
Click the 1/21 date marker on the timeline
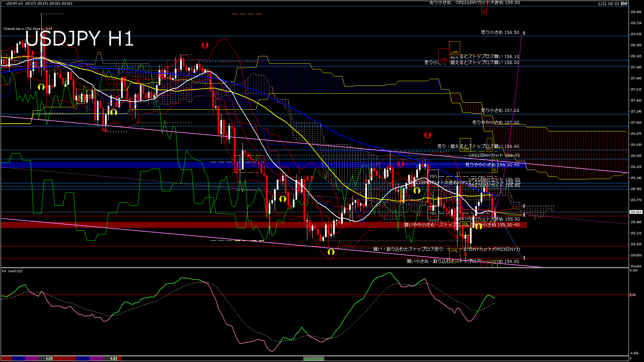click(x=49, y=359)
